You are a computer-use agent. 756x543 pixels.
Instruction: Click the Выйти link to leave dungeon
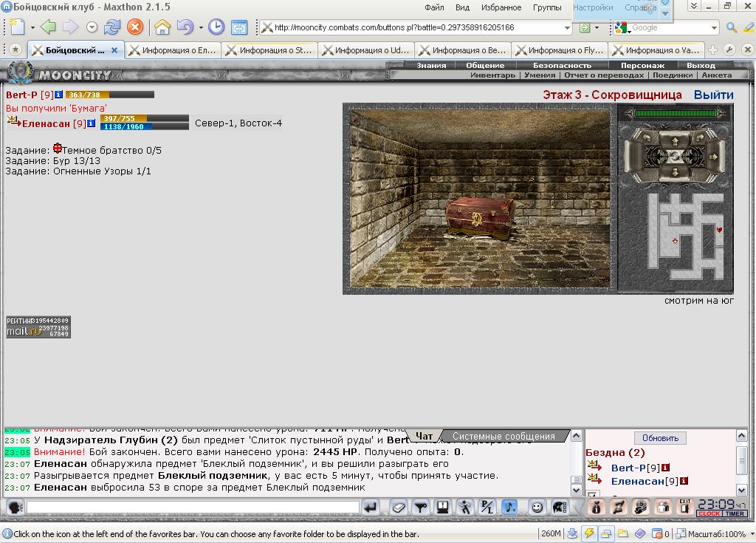coord(714,95)
